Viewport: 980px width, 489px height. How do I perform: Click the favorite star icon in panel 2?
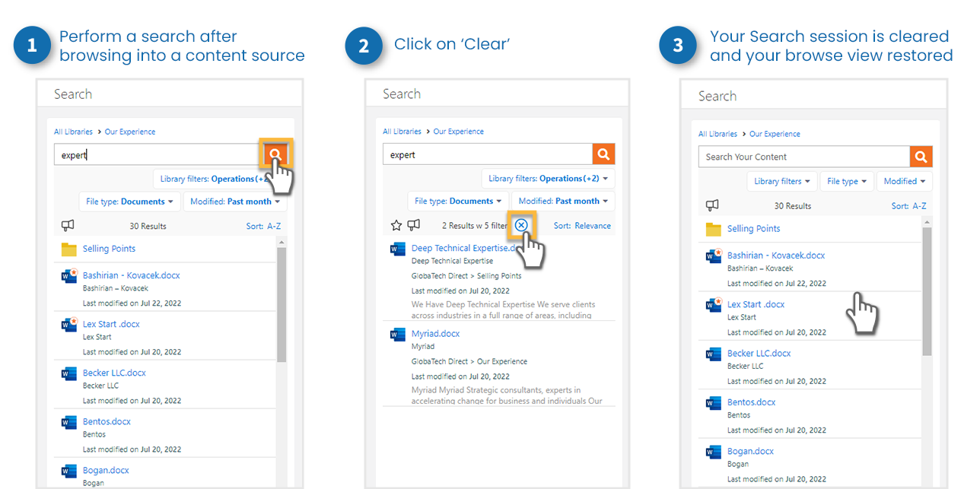[396, 225]
